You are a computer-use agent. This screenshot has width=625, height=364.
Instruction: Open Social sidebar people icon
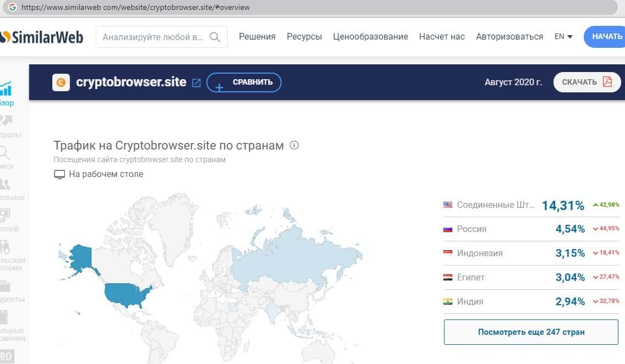pyautogui.click(x=5, y=184)
